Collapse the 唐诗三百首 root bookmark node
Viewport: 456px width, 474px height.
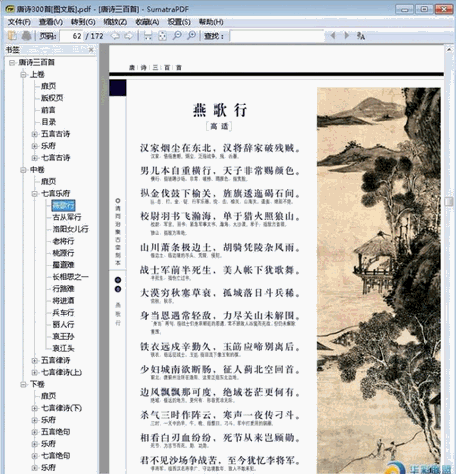[x=12, y=62]
